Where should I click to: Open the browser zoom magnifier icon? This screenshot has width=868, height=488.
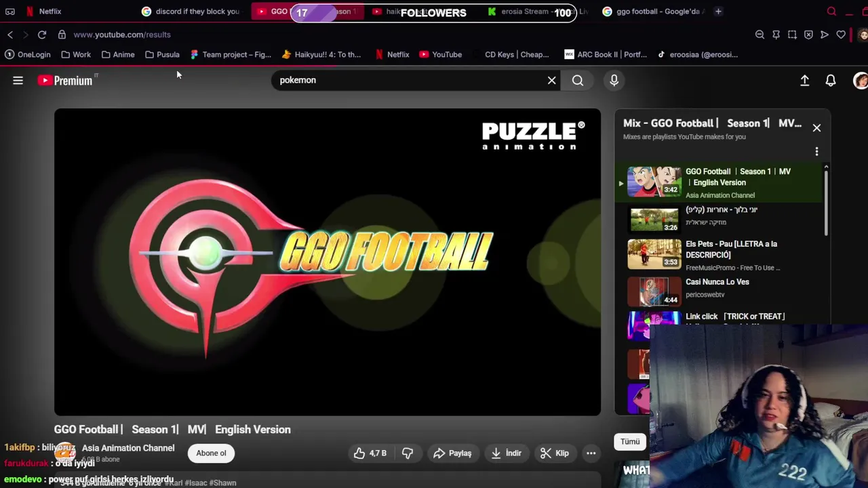coord(759,35)
